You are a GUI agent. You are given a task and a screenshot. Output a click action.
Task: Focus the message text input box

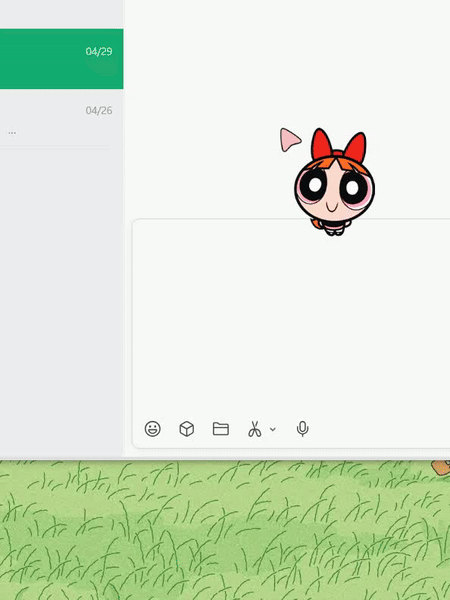click(x=291, y=318)
